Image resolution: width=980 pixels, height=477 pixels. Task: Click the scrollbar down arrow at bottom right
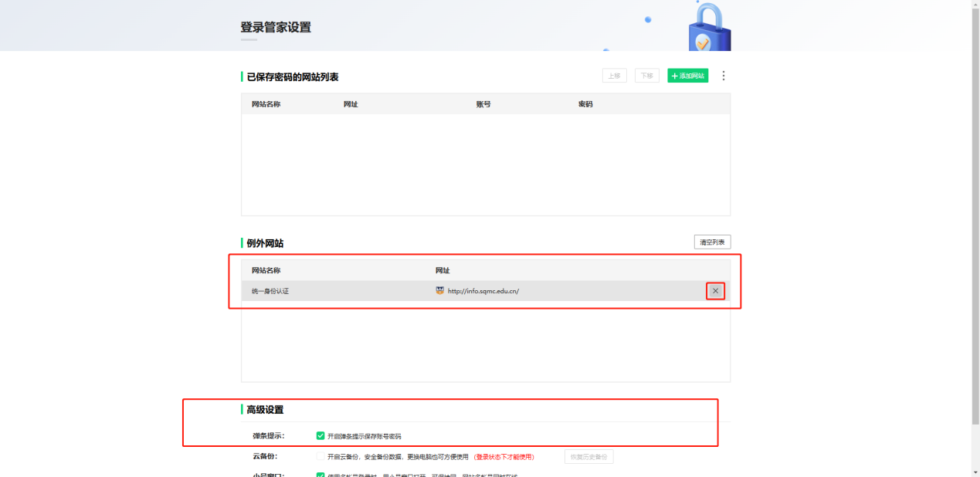coord(975,472)
